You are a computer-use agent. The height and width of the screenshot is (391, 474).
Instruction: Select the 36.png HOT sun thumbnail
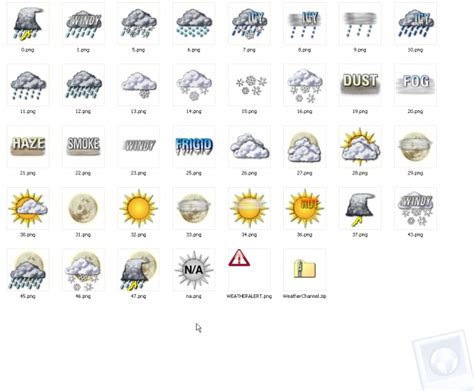(305, 208)
